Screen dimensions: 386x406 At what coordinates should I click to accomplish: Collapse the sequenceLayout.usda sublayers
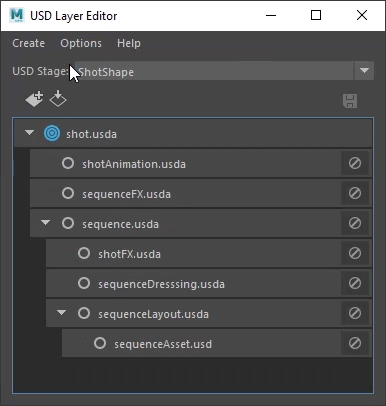pyautogui.click(x=62, y=312)
